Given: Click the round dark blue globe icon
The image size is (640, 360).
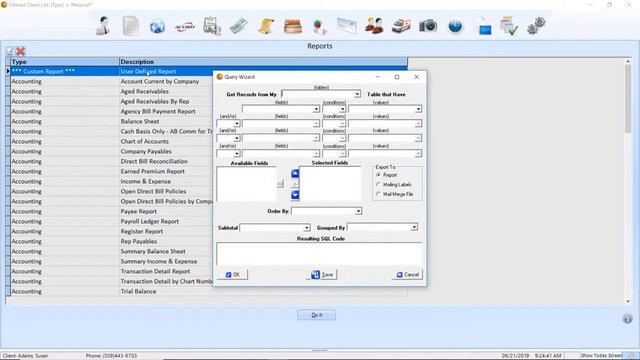Looking at the screenshot, I should tap(455, 26).
